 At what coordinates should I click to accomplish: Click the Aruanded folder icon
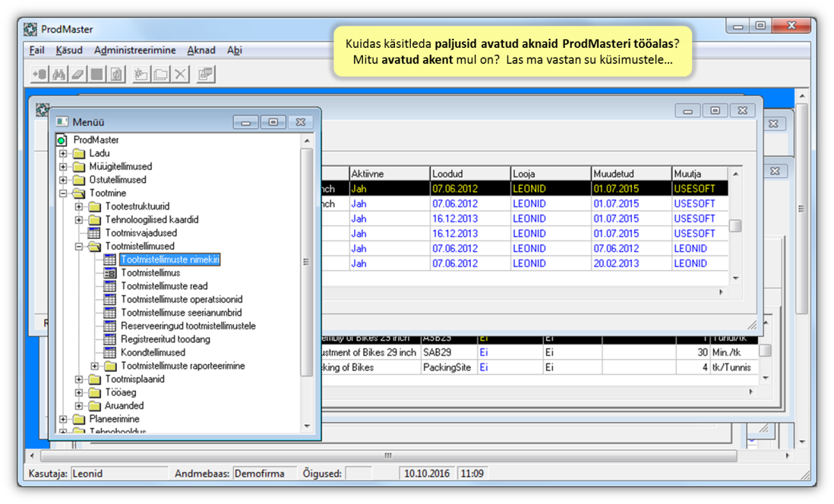coord(95,406)
